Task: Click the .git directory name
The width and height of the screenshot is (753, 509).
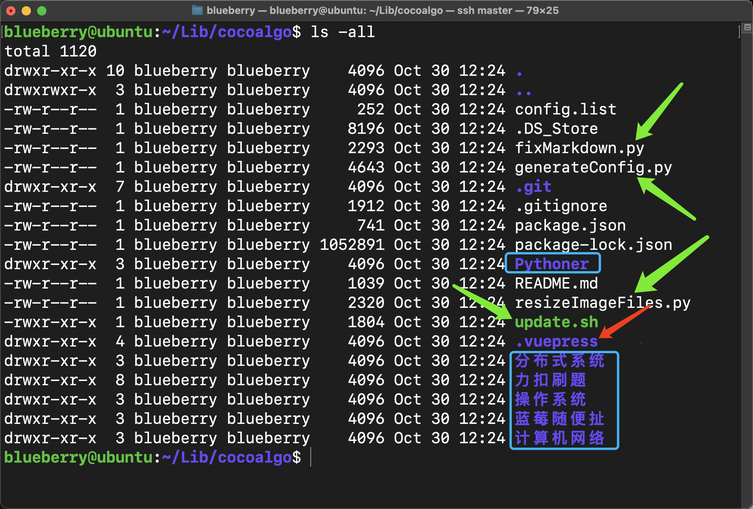Action: pyautogui.click(x=533, y=187)
